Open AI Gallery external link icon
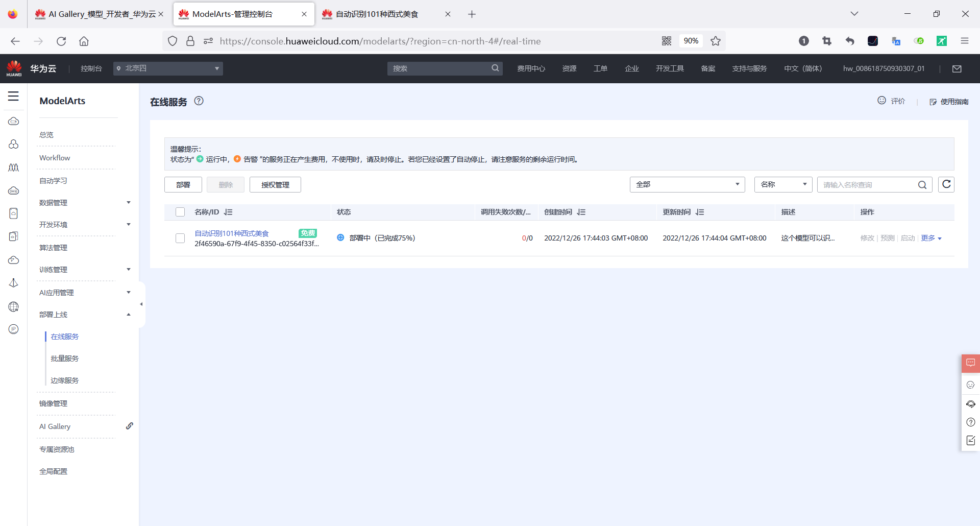Viewport: 980px width, 526px height. [x=130, y=426]
